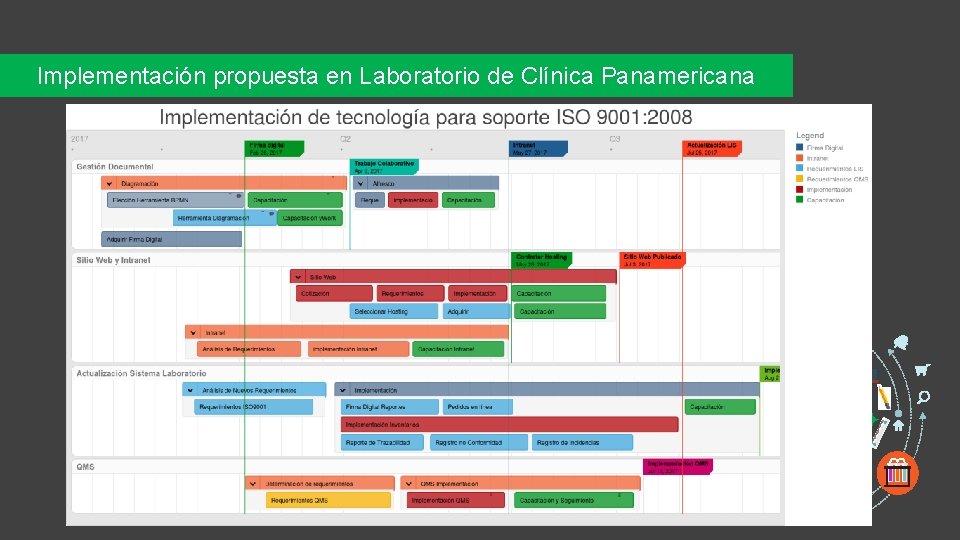960x540 pixels.
Task: Select the Contratar Hosting milestone flag
Action: coord(541,260)
